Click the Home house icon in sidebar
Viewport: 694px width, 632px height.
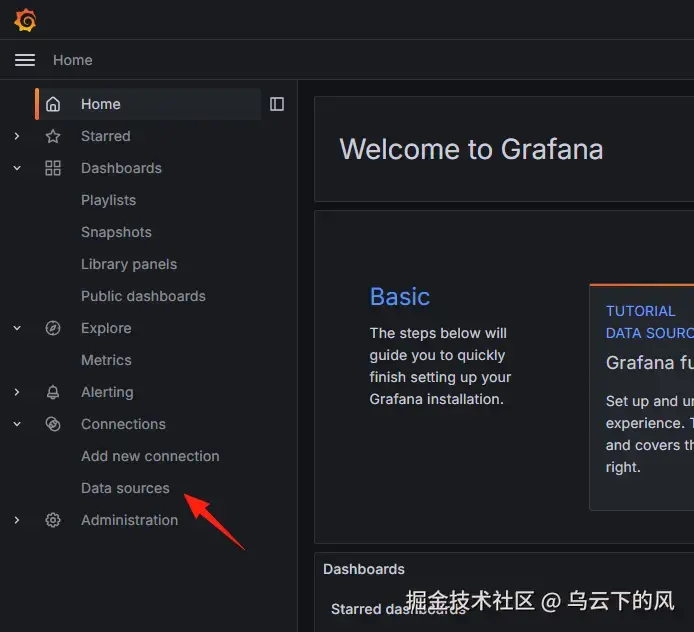(x=53, y=104)
